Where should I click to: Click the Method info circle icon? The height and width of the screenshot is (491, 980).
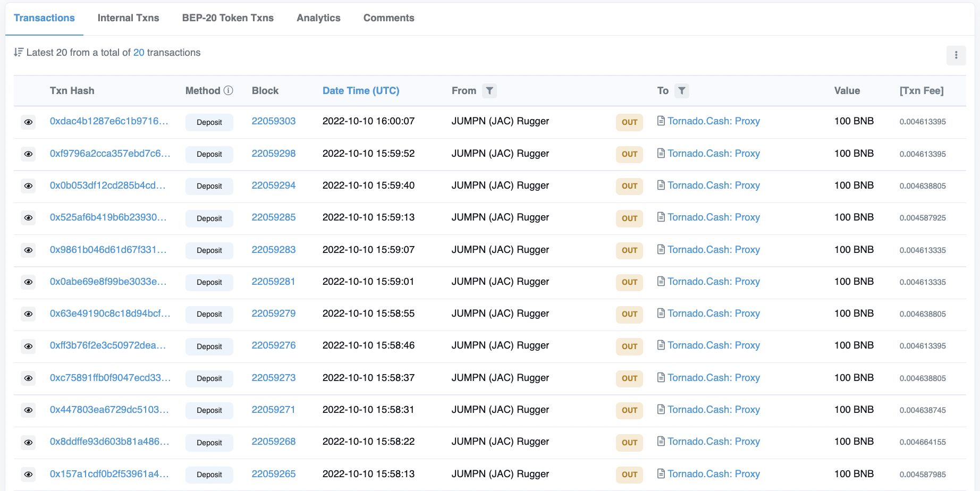pyautogui.click(x=229, y=90)
